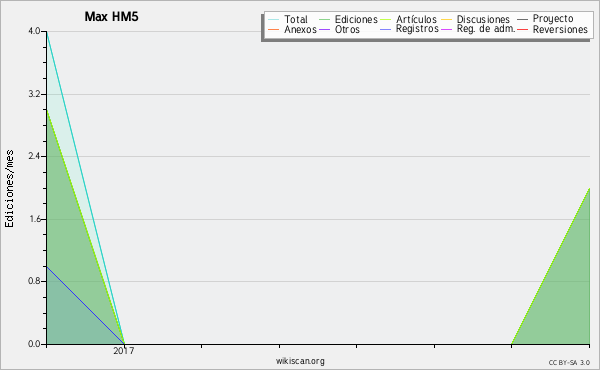The image size is (600, 370).
Task: Click the 4.0 y-axis value
Action: coord(34,31)
